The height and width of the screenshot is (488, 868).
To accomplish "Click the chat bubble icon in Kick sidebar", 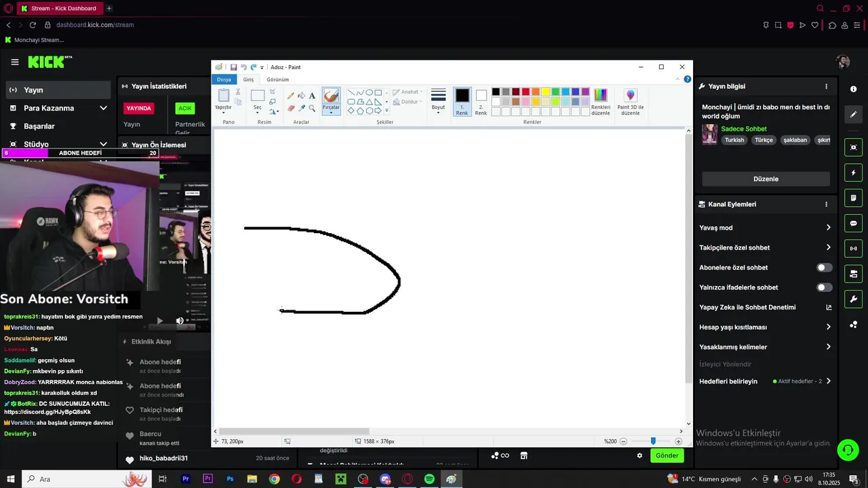I will (853, 224).
